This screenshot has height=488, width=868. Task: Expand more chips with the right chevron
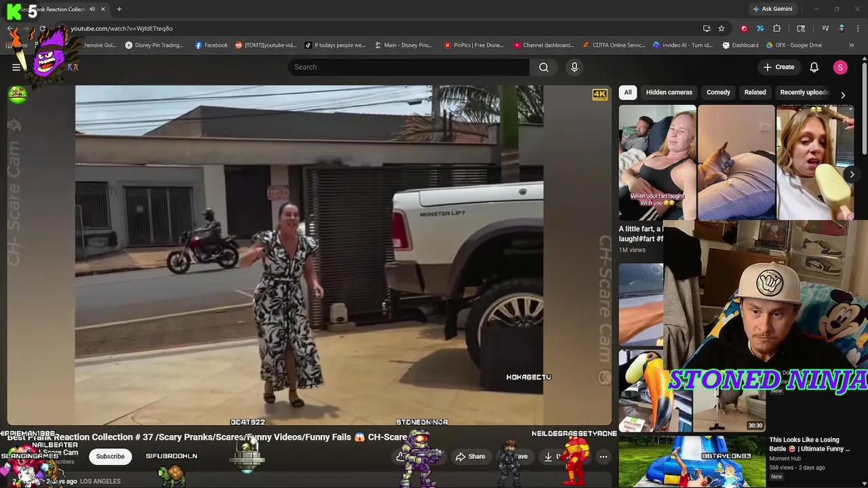[x=843, y=95]
